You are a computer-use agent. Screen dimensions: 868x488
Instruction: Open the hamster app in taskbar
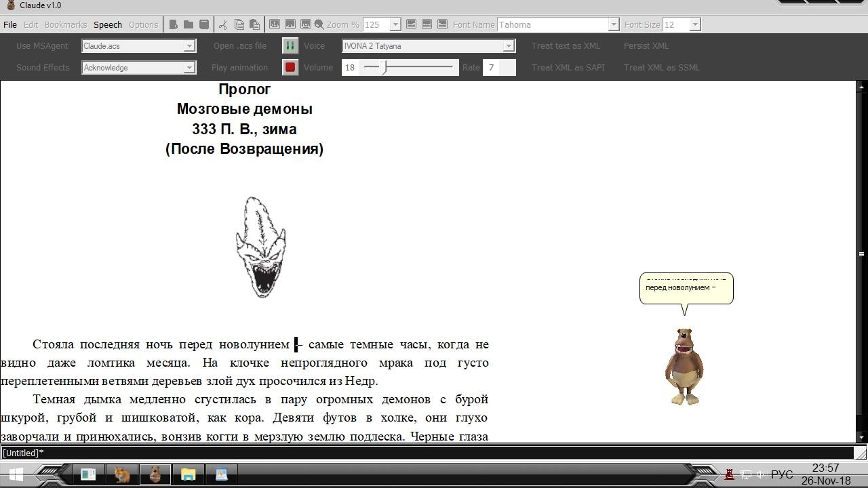click(122, 474)
